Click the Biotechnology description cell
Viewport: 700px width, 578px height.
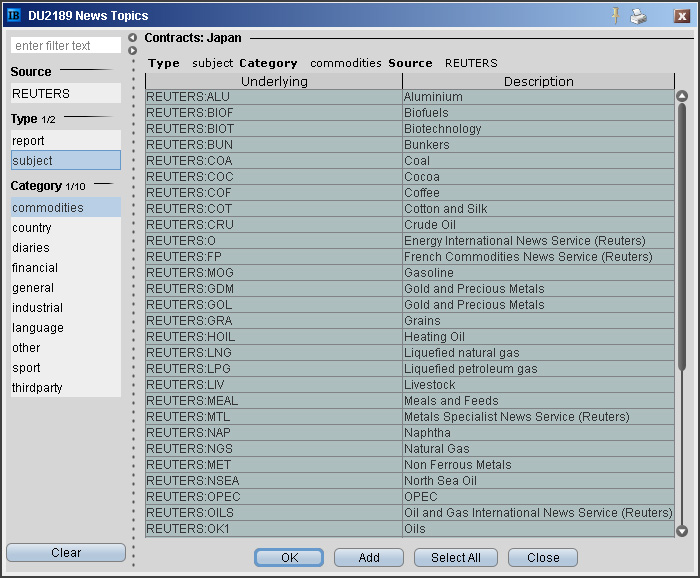tap(538, 129)
